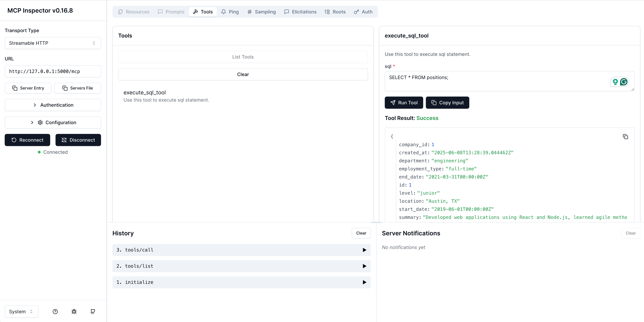
Task: Open the Transport Type dropdown
Action: [53, 43]
